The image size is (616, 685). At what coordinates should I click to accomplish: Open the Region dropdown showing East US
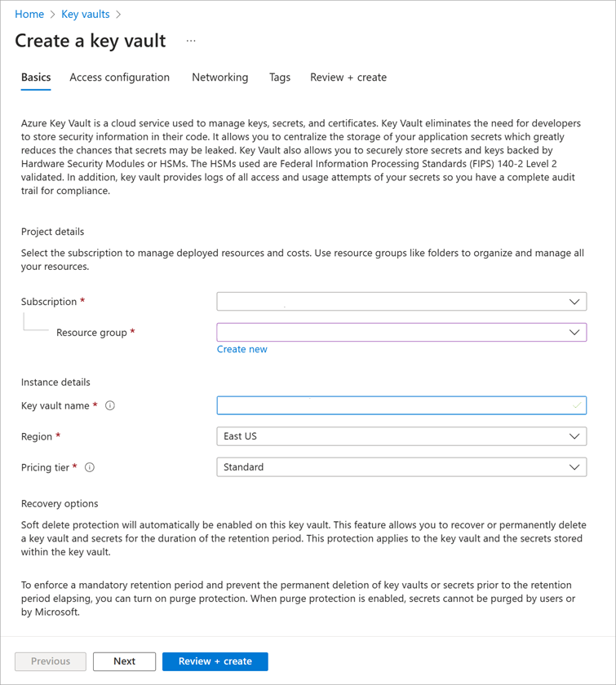pyautogui.click(x=401, y=436)
